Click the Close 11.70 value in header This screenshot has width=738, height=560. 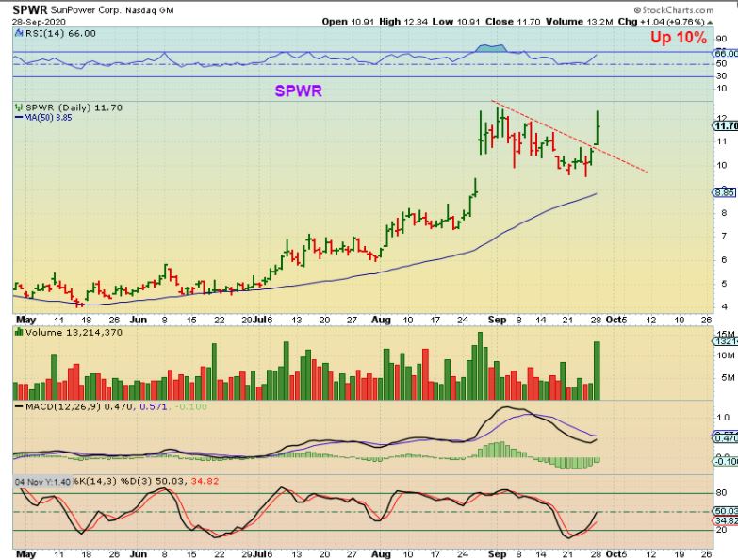tap(513, 22)
